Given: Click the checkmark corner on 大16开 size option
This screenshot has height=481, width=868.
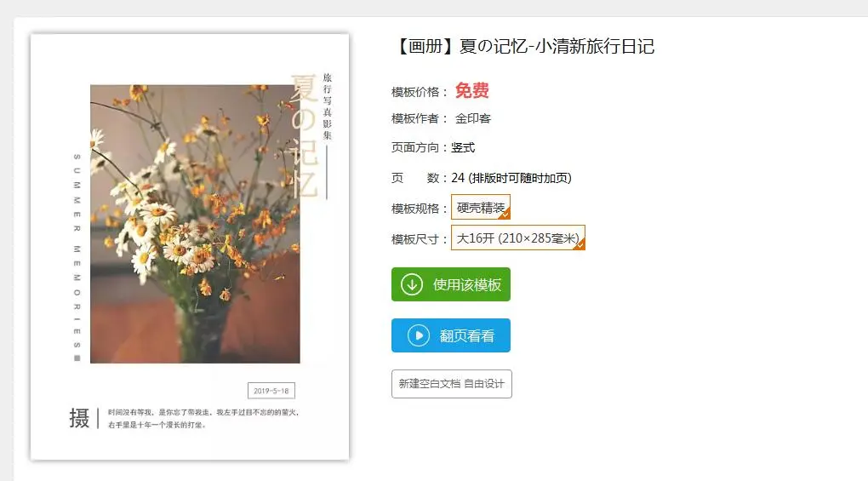Looking at the screenshot, I should tap(580, 244).
